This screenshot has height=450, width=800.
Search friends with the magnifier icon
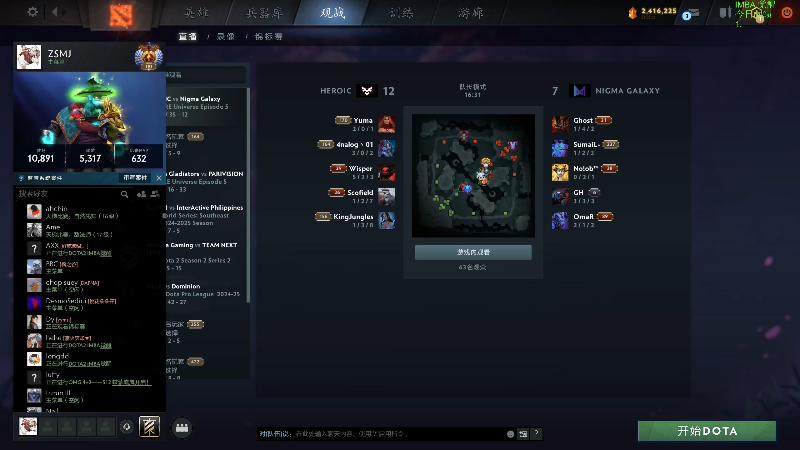124,194
